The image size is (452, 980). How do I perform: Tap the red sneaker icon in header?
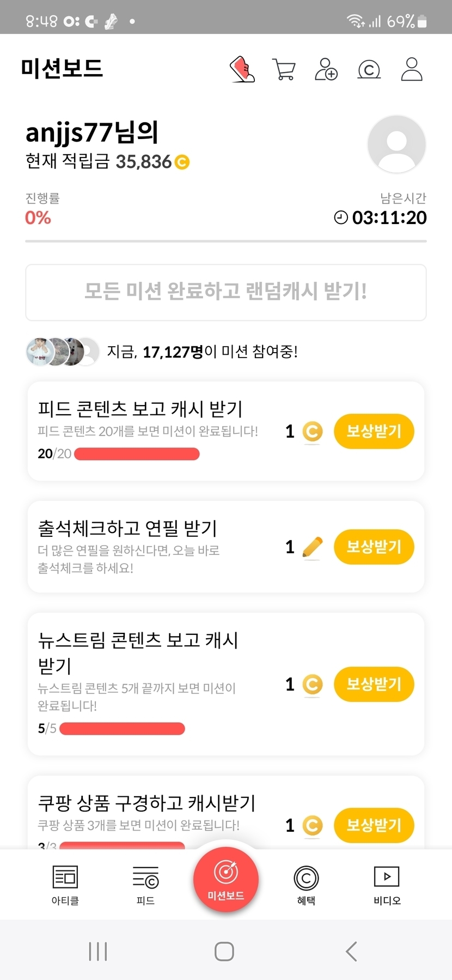coord(242,69)
